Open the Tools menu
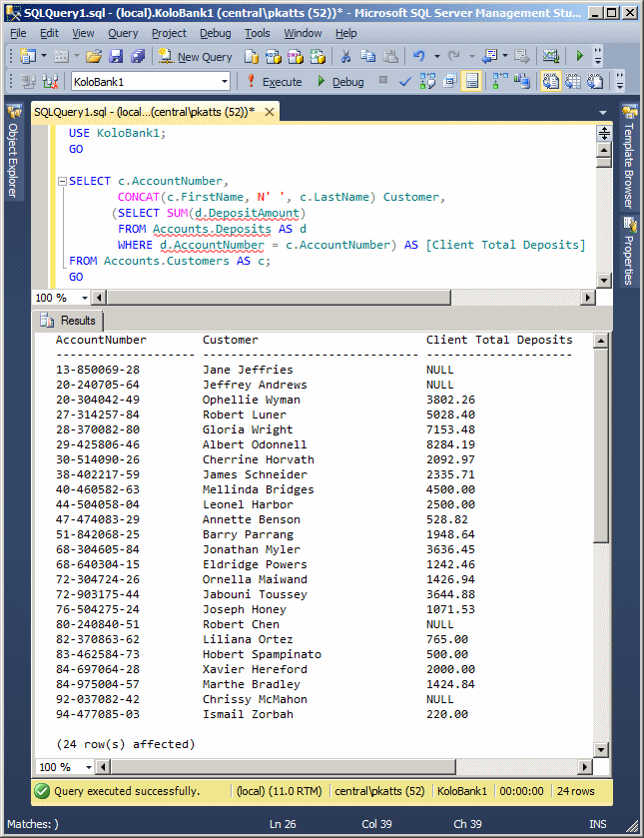 click(x=257, y=33)
